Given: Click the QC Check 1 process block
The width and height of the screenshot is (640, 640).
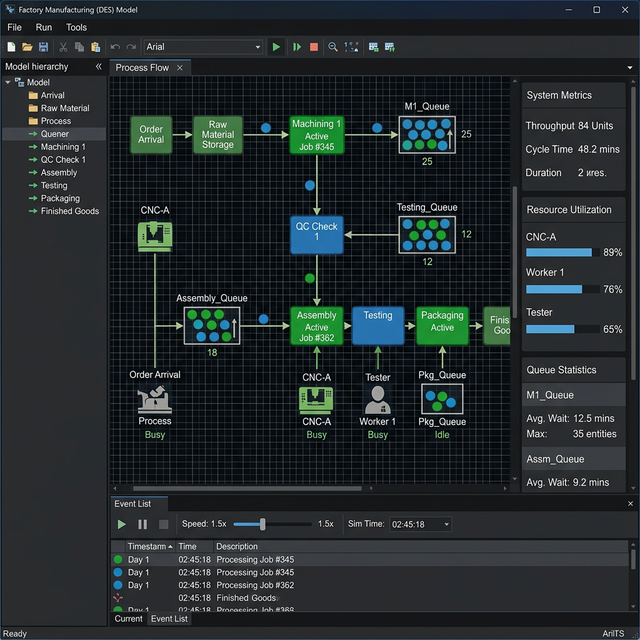Looking at the screenshot, I should [316, 233].
